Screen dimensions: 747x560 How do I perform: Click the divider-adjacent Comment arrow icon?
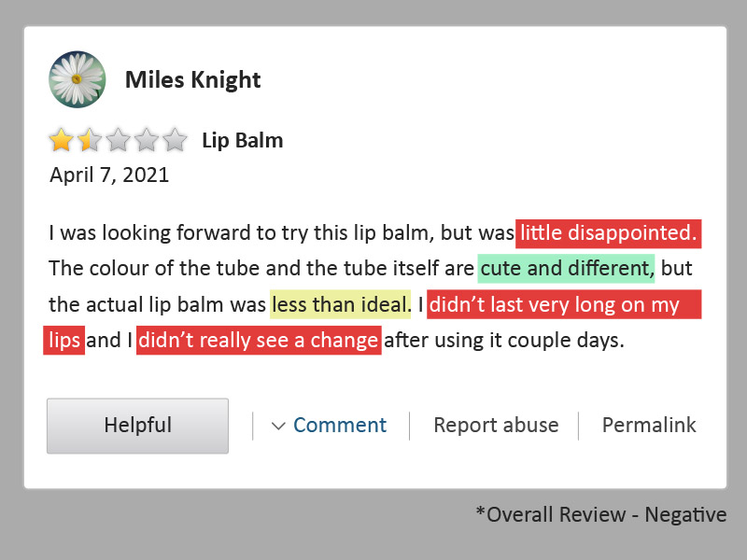click(x=278, y=426)
